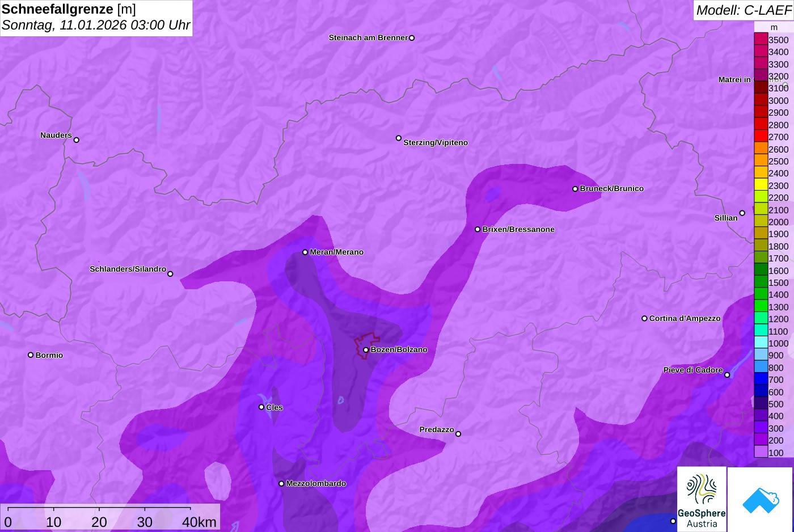Image resolution: width=794 pixels, height=532 pixels.
Task: Click the 1100 m cyan legend swatch
Action: (x=761, y=331)
